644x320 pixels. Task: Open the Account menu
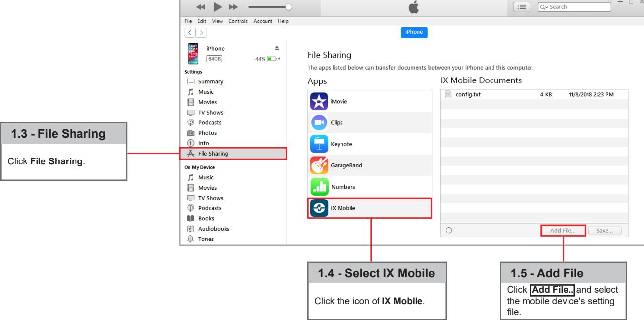coord(263,21)
